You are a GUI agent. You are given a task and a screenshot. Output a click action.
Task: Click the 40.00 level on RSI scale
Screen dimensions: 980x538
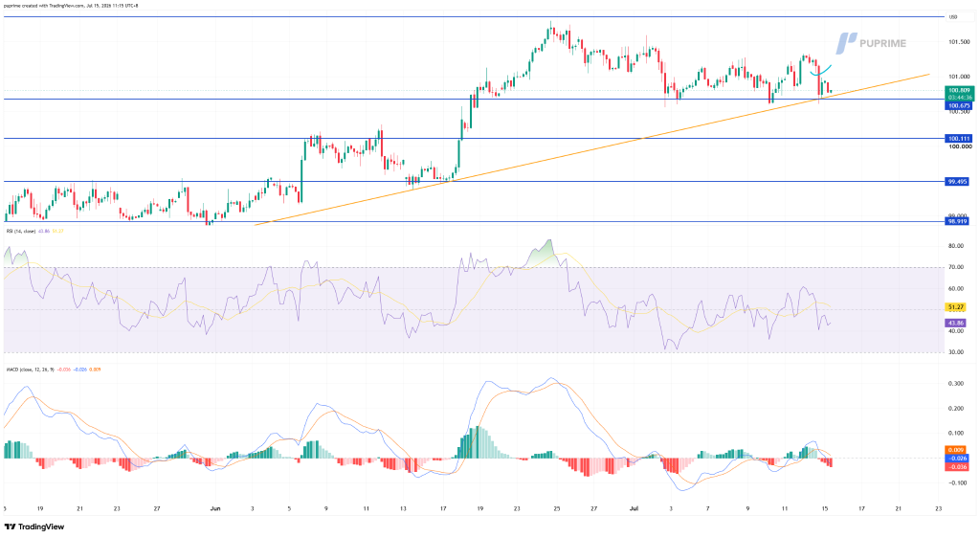point(956,332)
